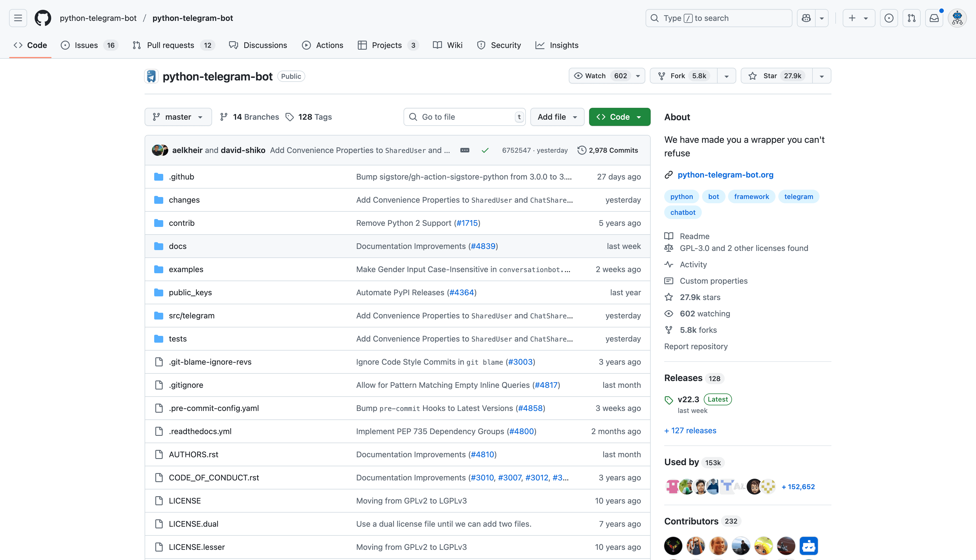Image resolution: width=976 pixels, height=560 pixels.
Task: Expand the Star lists dropdown arrow
Action: tap(822, 76)
